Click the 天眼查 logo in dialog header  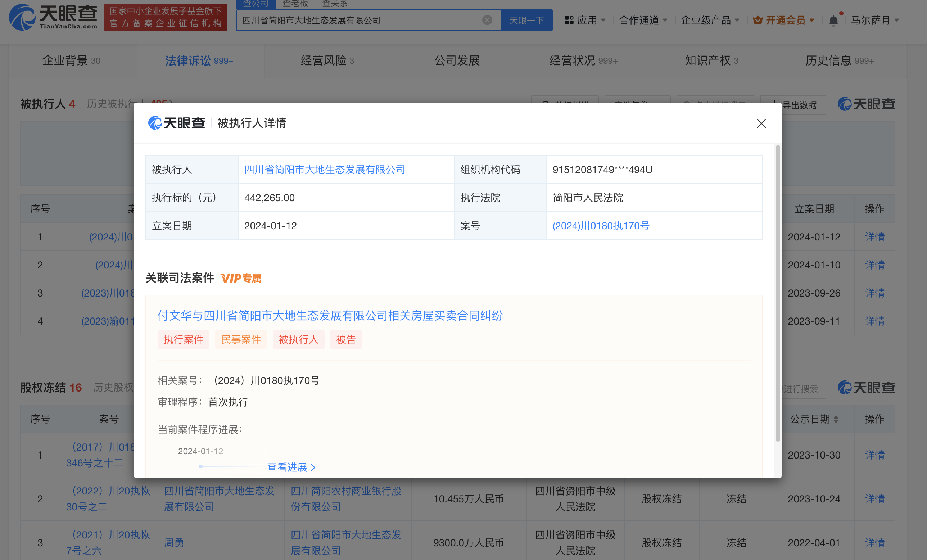click(176, 123)
